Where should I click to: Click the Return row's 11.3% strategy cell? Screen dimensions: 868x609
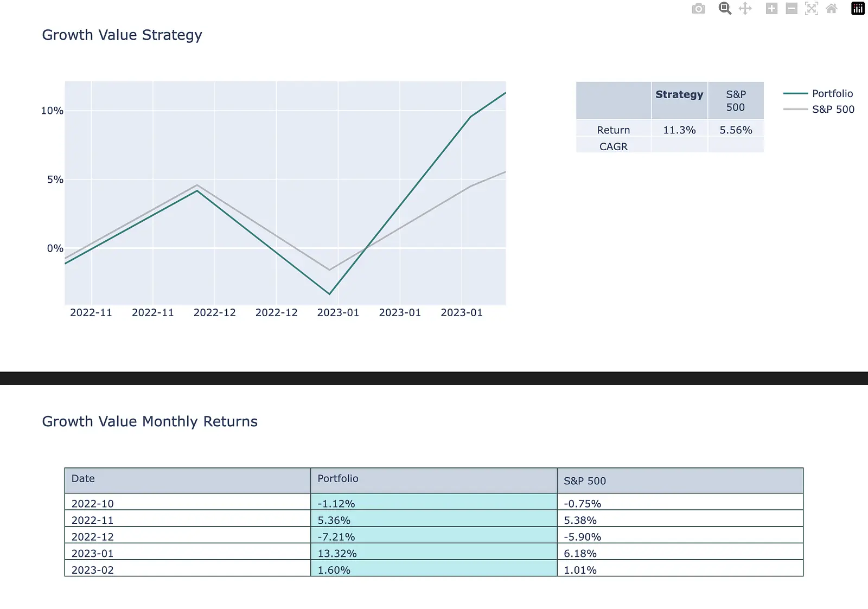(679, 130)
